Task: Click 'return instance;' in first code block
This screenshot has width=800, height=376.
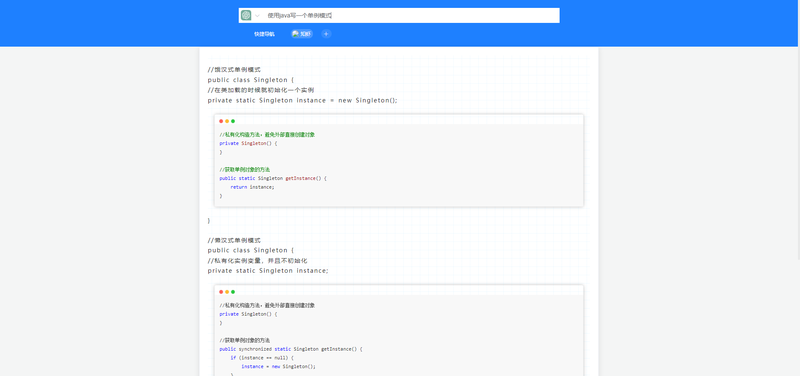Action: pos(252,187)
